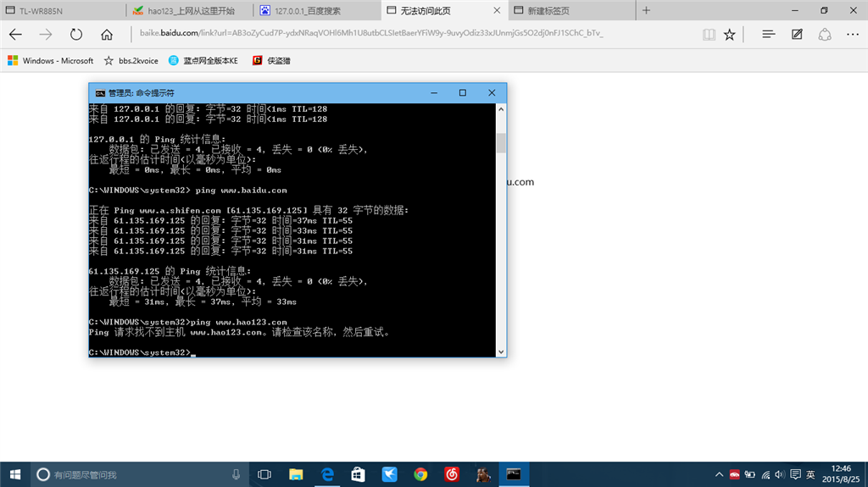
Task: Switch to the TL-WR885N tab
Action: [x=63, y=10]
